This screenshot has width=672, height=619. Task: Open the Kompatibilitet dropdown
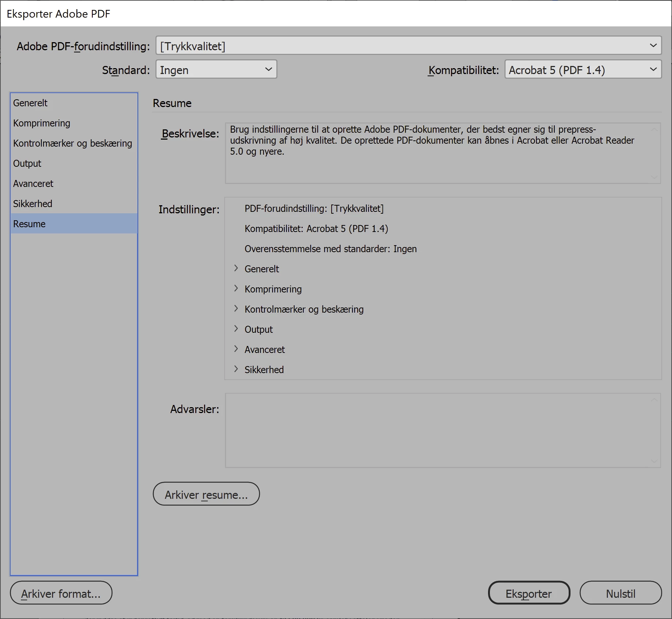[583, 70]
